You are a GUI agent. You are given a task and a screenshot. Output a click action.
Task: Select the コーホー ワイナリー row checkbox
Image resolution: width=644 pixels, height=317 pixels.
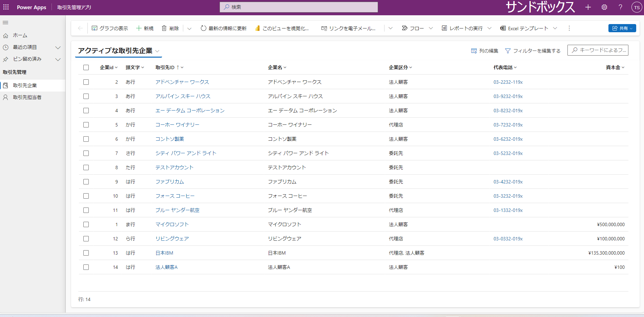coord(86,125)
